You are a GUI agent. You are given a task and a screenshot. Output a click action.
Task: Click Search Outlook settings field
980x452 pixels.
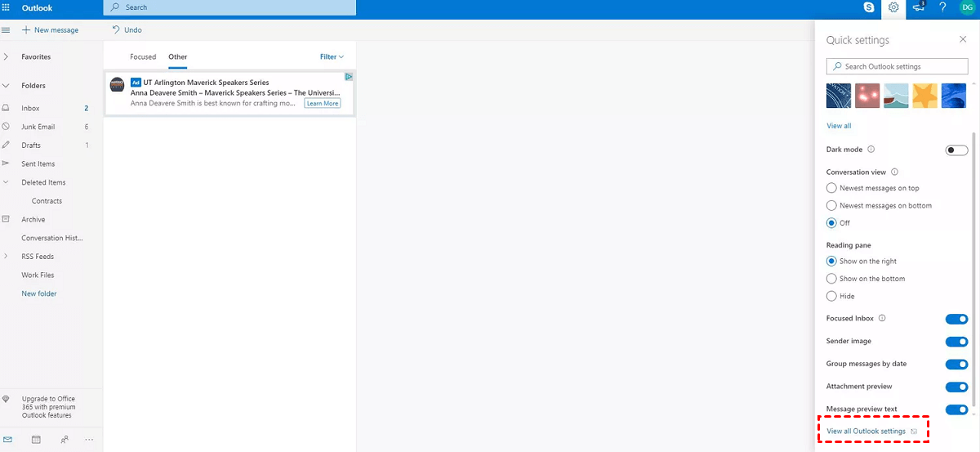(x=897, y=66)
